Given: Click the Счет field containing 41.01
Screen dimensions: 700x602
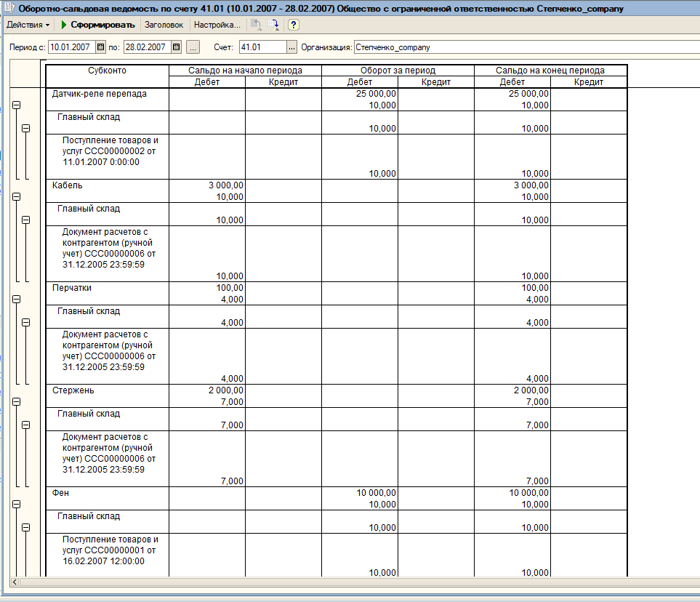Looking at the screenshot, I should 263,47.
